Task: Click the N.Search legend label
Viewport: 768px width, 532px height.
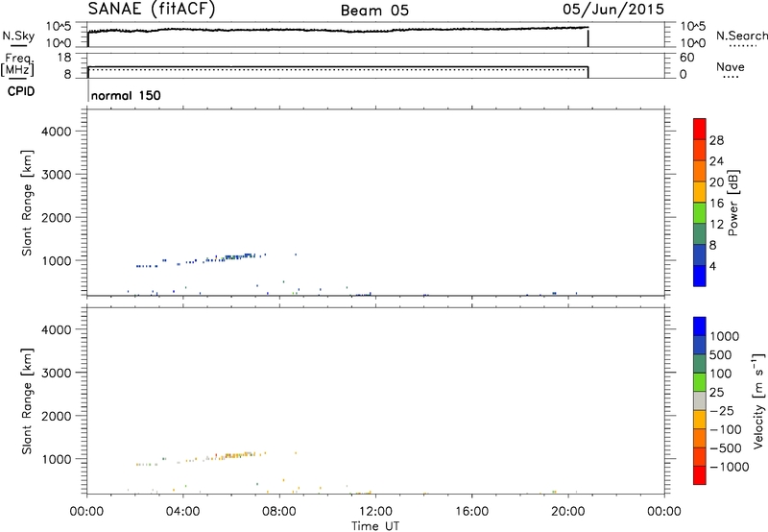Action: 741,36
